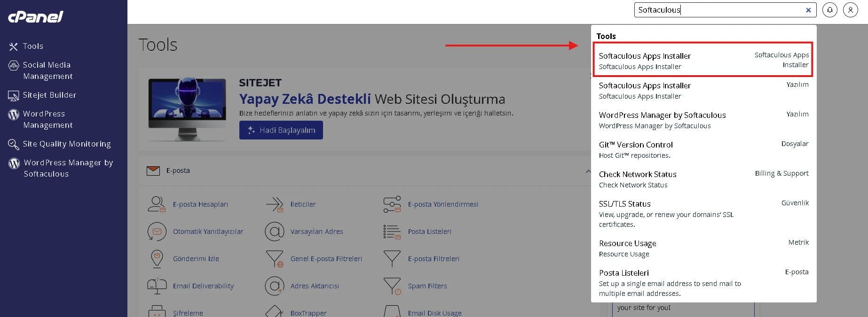Click the Sitejet robot monitor banner image
This screenshot has height=317, width=868.
click(187, 109)
